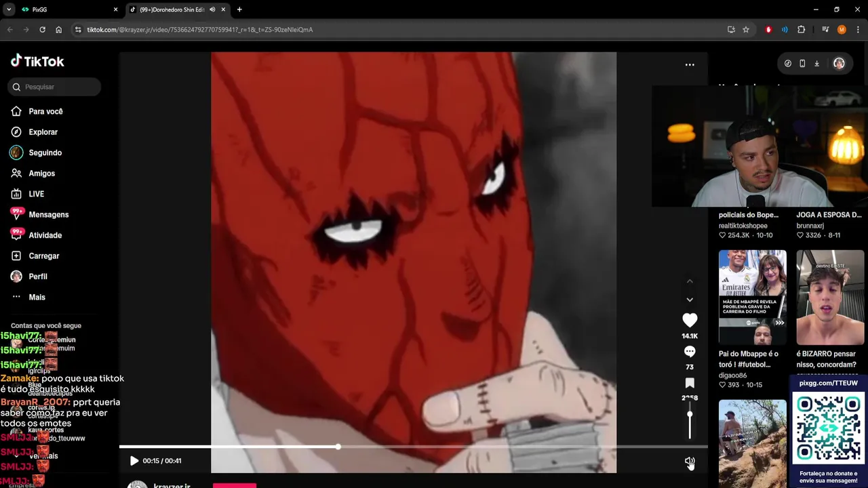Open the media controls icon

click(825, 30)
